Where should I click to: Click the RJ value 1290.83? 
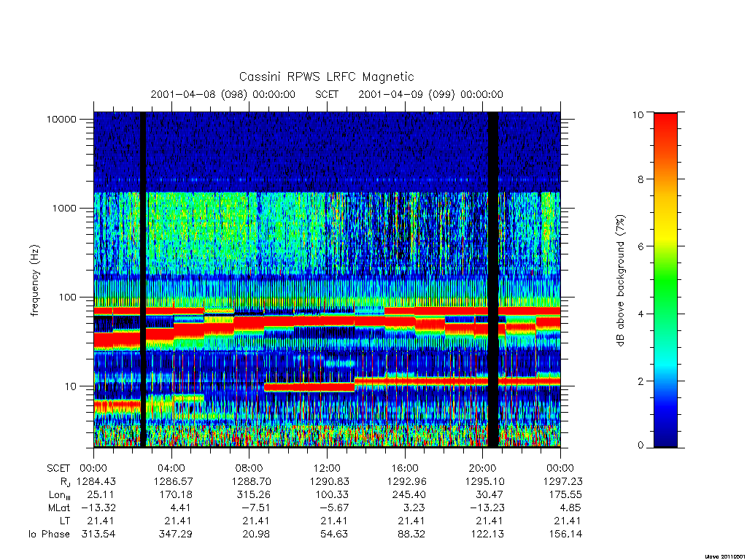point(329,481)
